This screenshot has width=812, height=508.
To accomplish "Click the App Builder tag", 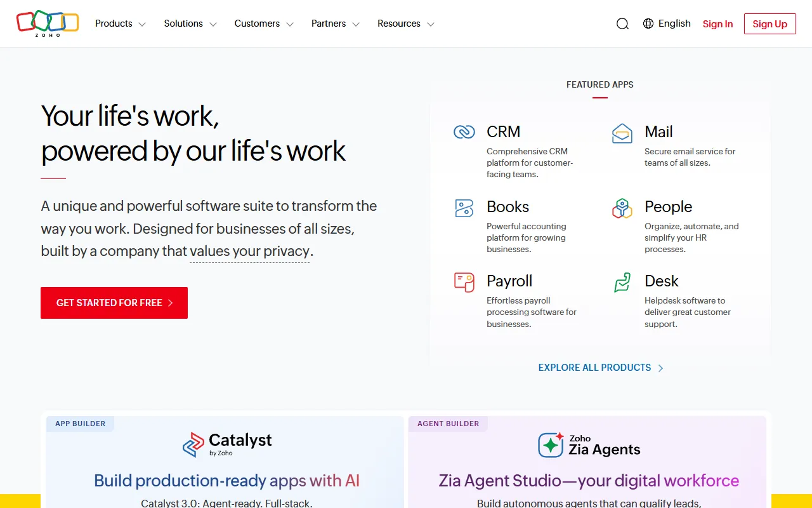I will (x=81, y=424).
